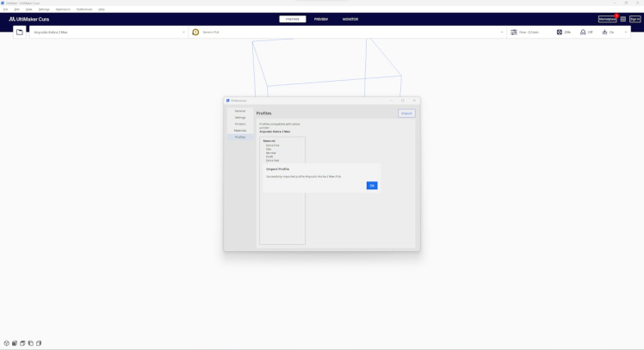Open the Edit menu
This screenshot has width=644, height=350.
coord(17,9)
